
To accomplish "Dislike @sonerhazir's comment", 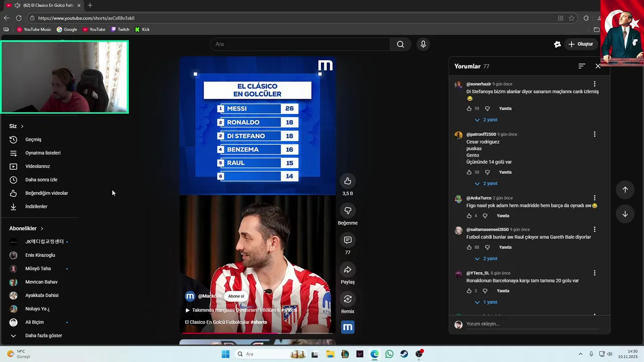I will click(487, 109).
